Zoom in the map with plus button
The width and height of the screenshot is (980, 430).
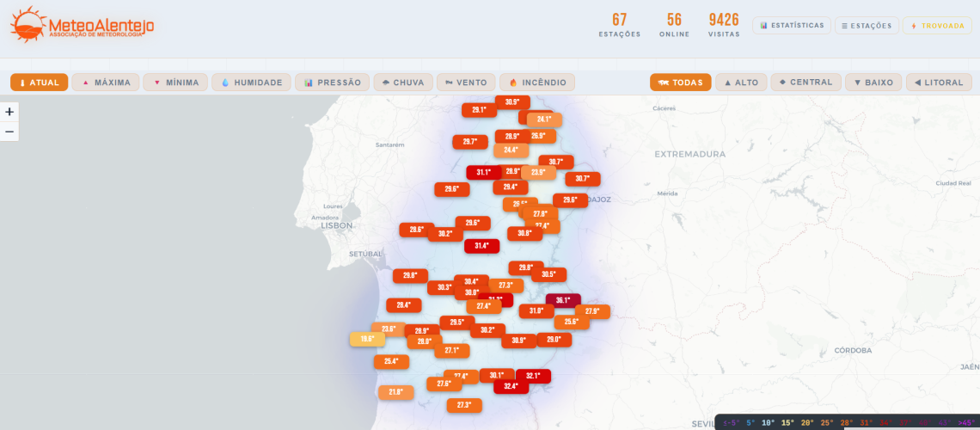(x=9, y=112)
